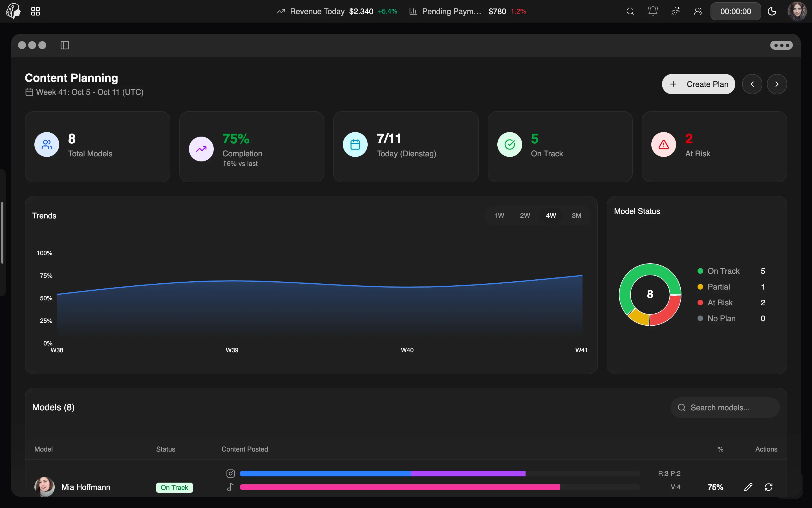The image size is (812, 508).
Task: Toggle the sidebar panel icon
Action: (65, 45)
